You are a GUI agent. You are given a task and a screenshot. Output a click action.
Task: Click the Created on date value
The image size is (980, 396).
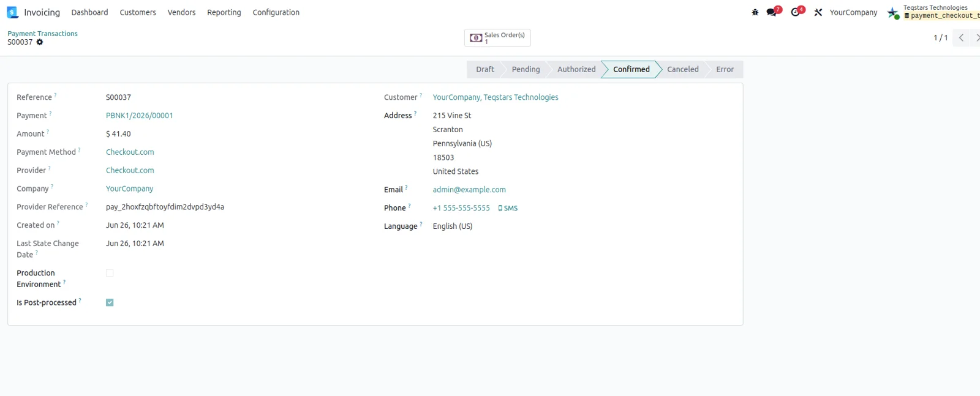point(135,225)
